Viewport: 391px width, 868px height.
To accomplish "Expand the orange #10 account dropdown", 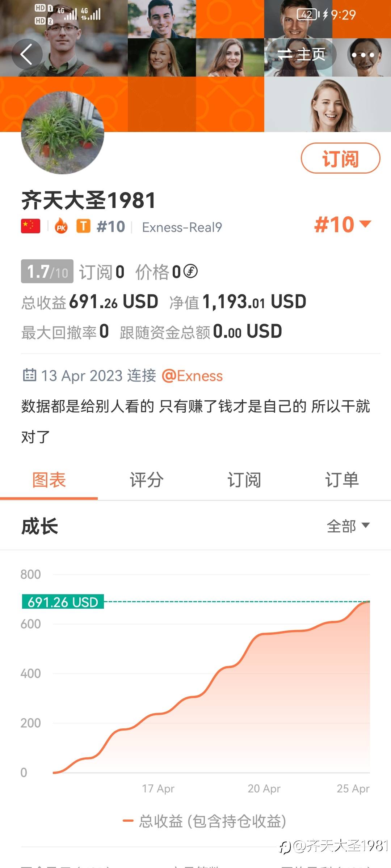I will click(342, 225).
